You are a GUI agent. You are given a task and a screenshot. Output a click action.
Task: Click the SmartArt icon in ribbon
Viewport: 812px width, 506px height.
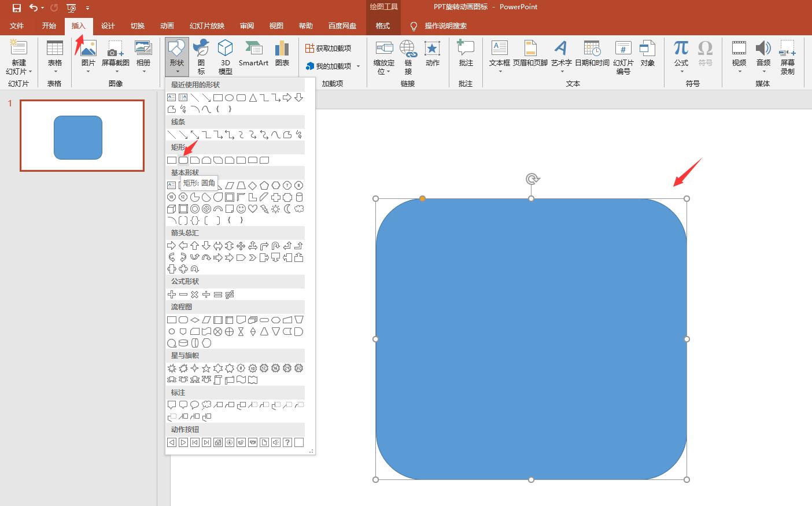click(253, 54)
